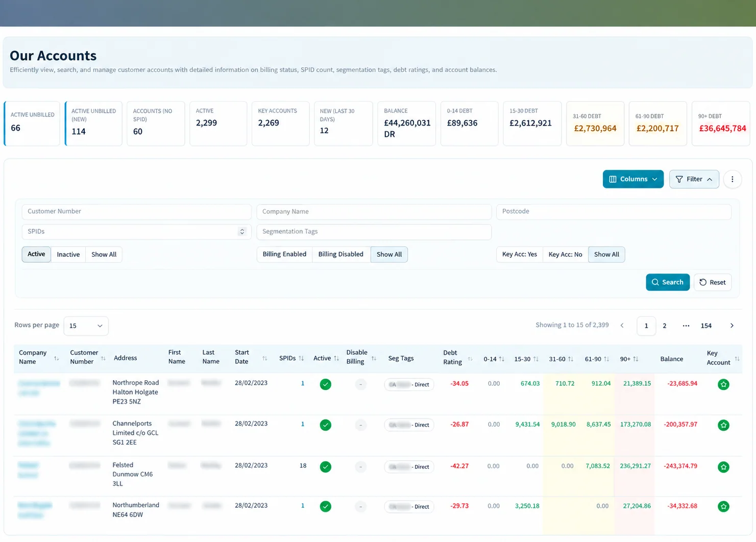Click the Channelports row disable billing indicator
756x542 pixels.
pyautogui.click(x=360, y=425)
